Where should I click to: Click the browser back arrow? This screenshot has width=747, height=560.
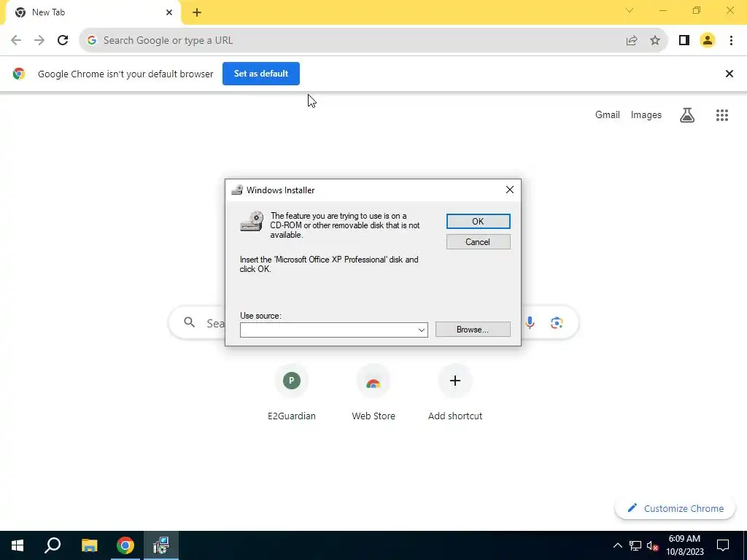(x=16, y=41)
